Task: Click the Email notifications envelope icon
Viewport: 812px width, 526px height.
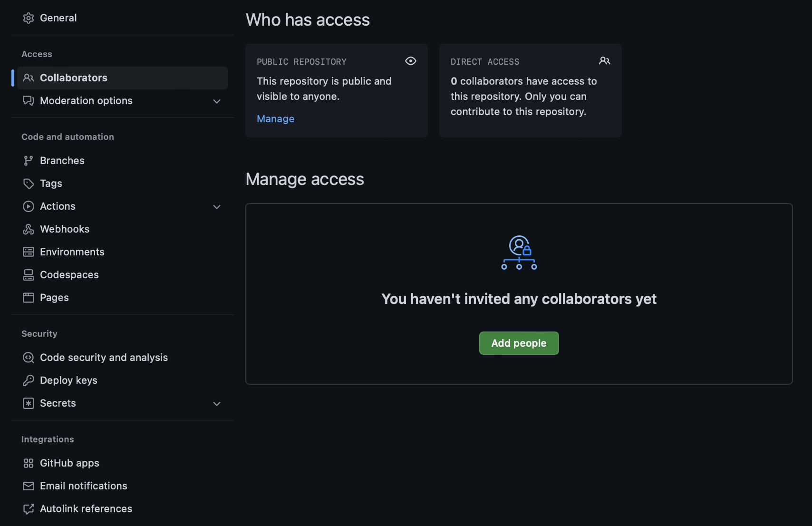Action: 29,486
